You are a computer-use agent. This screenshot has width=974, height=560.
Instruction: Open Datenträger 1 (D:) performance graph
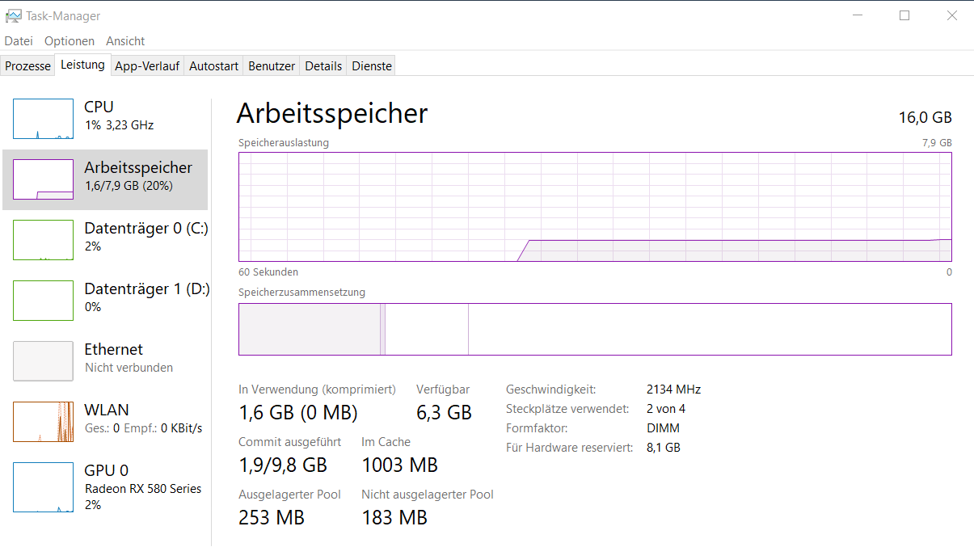[43, 301]
